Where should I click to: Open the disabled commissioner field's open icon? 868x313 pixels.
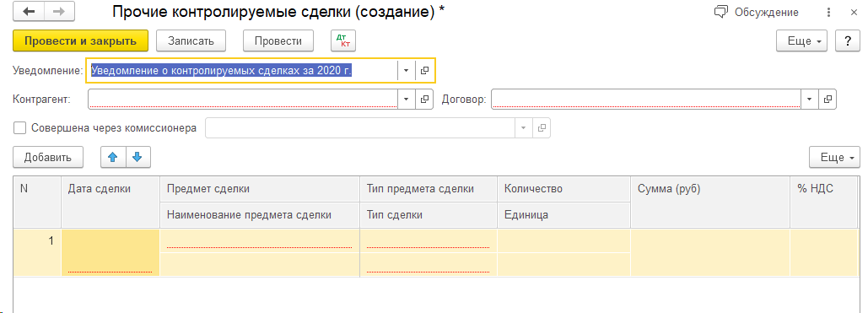click(542, 128)
